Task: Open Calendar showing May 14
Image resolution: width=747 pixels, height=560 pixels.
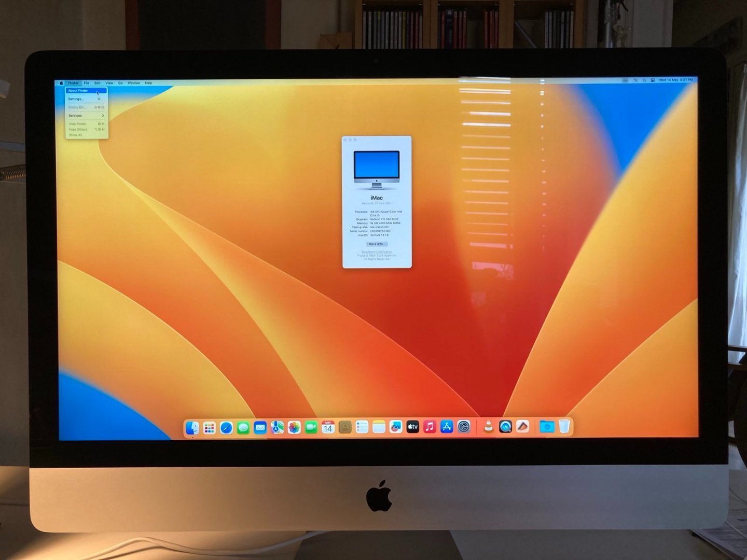Action: (x=328, y=427)
